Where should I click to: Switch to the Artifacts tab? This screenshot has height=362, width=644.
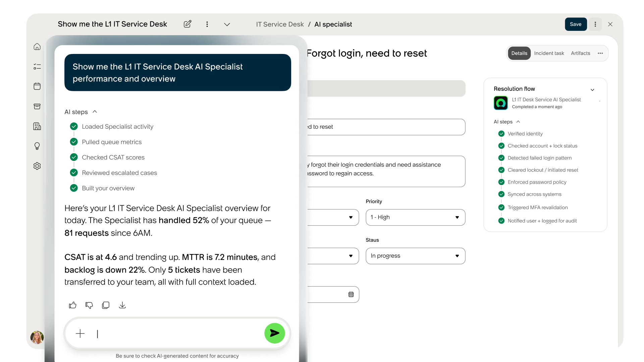coord(581,53)
